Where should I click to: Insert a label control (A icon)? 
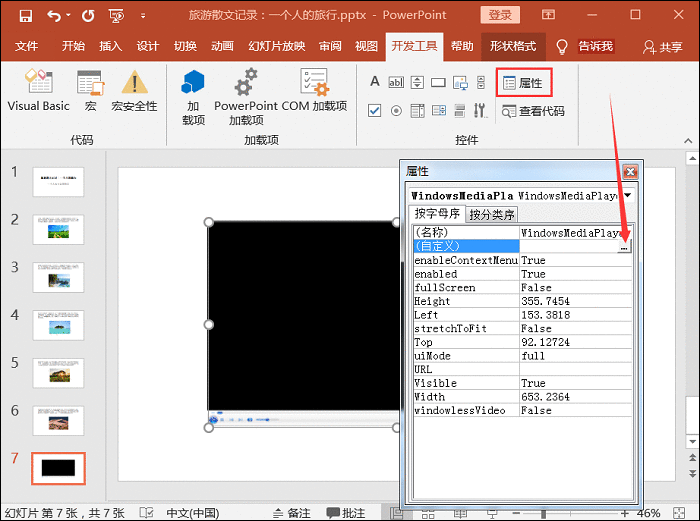click(x=375, y=82)
